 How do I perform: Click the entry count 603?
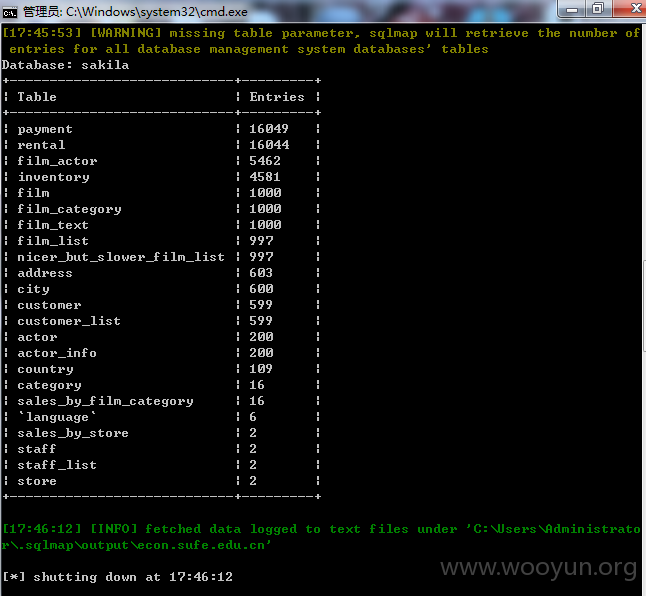261,273
